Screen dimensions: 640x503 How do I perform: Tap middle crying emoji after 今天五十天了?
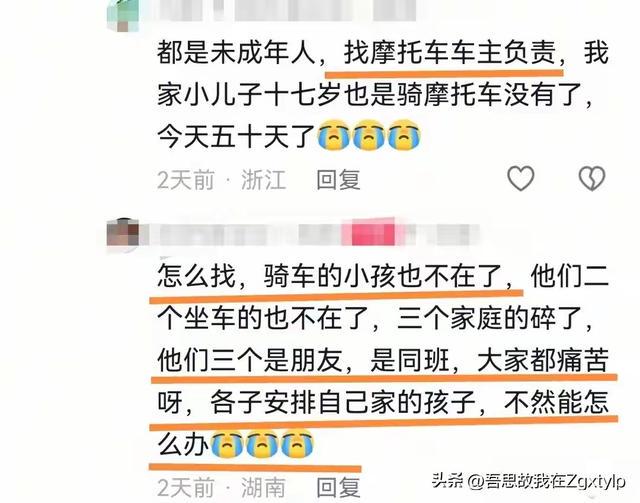pyautogui.click(x=369, y=135)
